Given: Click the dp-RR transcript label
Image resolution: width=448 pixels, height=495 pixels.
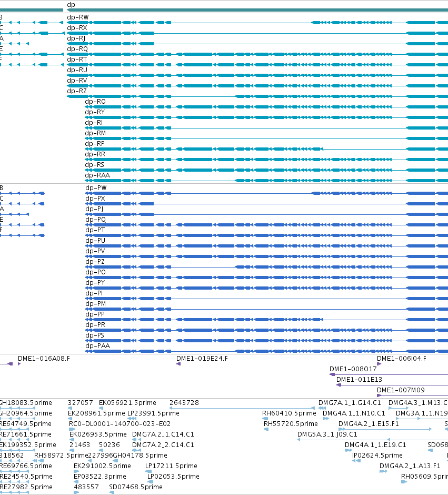Looking at the screenshot, I should click(x=95, y=154).
